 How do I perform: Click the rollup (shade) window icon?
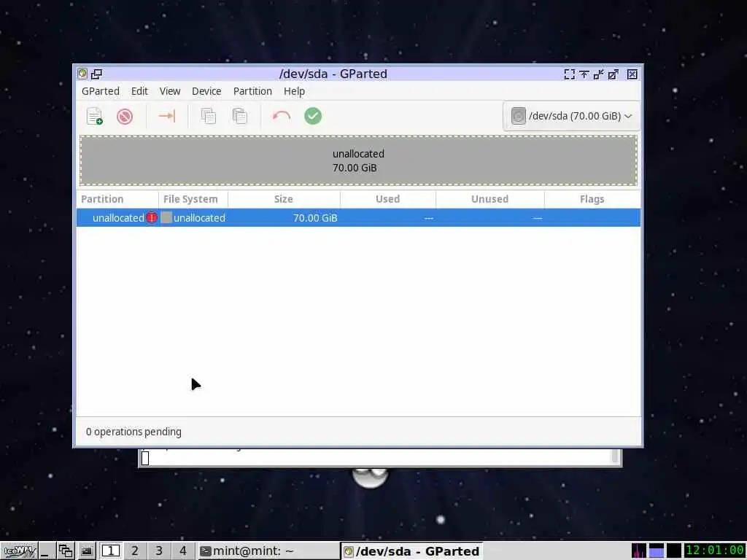(x=584, y=74)
